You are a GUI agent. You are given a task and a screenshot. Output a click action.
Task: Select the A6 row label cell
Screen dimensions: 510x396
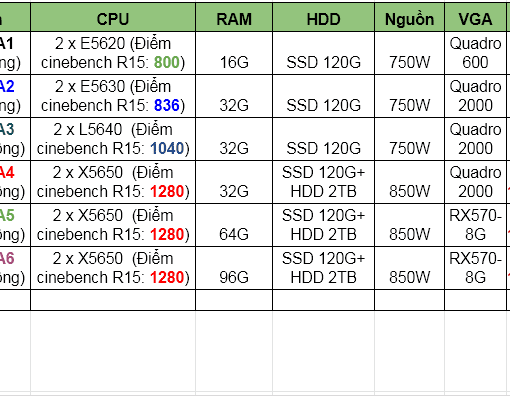click(x=15, y=268)
